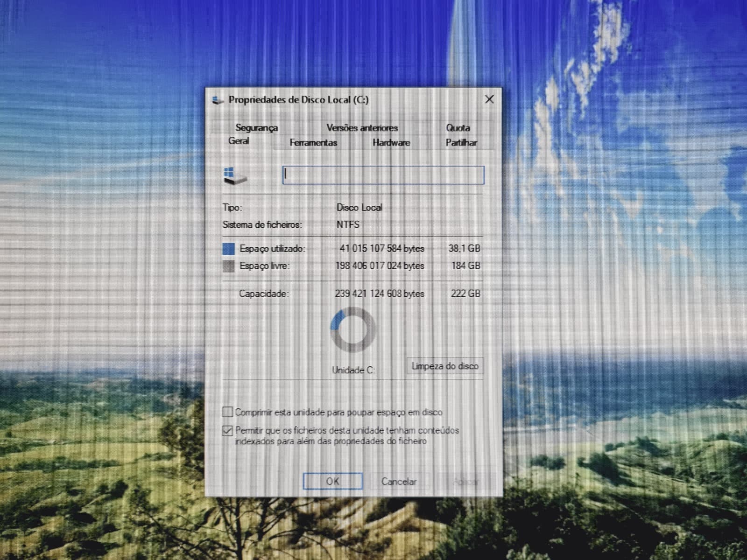This screenshot has height=560, width=747.
Task: Click the 'Unidade C:' label
Action: pos(353,370)
